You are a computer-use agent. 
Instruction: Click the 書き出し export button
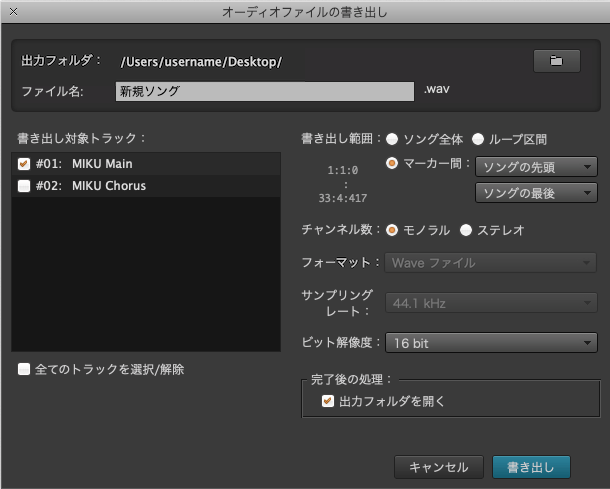530,466
